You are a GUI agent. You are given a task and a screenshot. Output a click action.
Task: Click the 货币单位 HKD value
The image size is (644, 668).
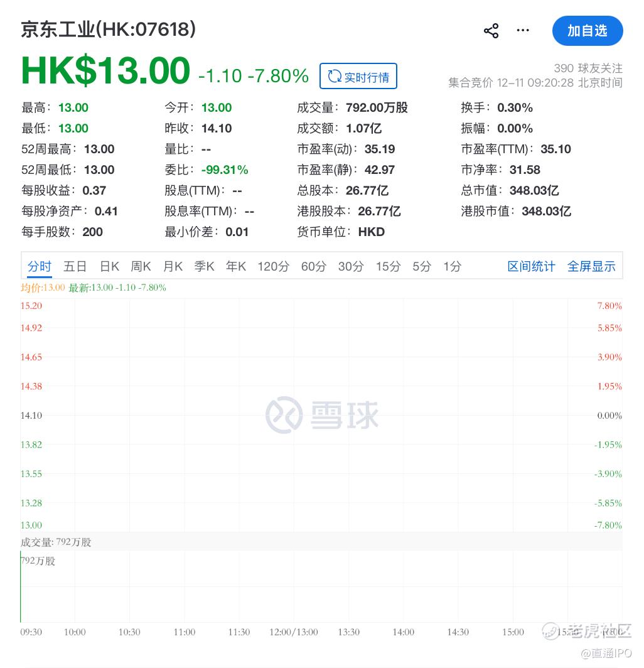(x=372, y=232)
